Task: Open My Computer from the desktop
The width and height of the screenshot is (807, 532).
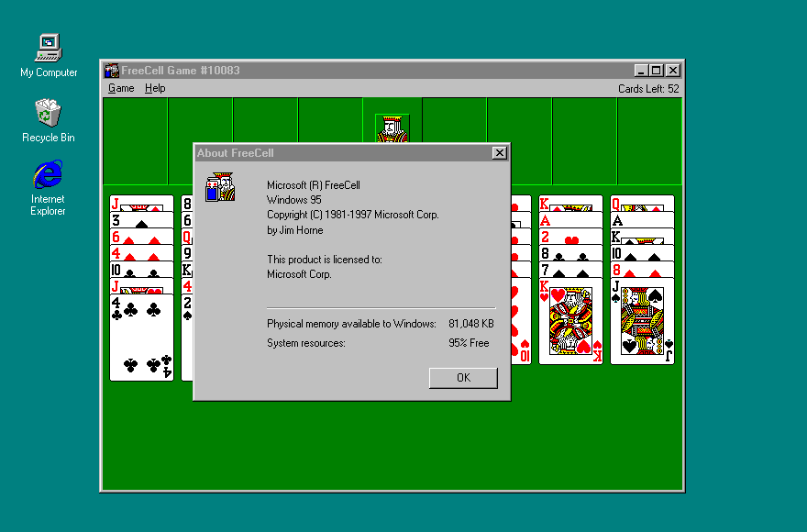Action: 47,48
